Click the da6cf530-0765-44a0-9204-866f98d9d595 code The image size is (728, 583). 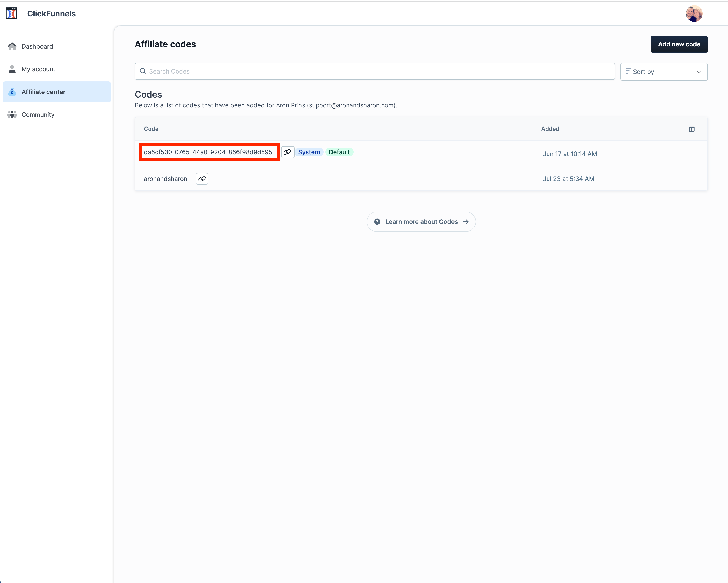pyautogui.click(x=208, y=152)
